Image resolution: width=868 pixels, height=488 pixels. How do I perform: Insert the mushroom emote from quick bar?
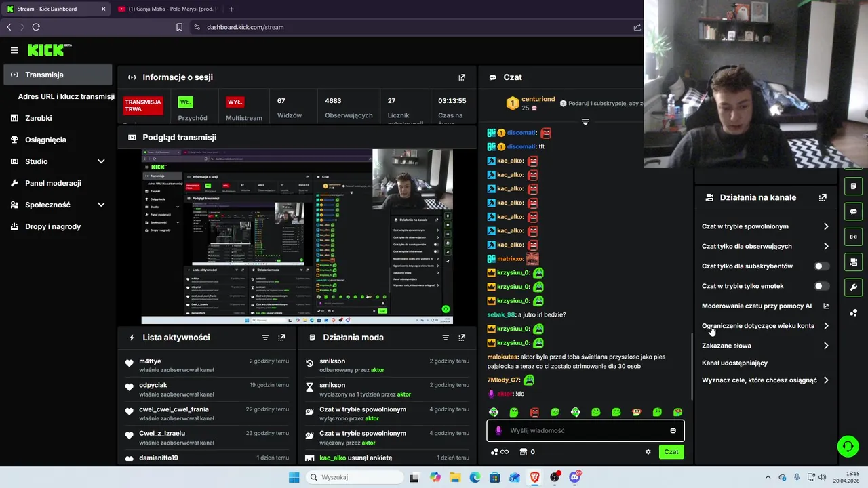(x=637, y=412)
